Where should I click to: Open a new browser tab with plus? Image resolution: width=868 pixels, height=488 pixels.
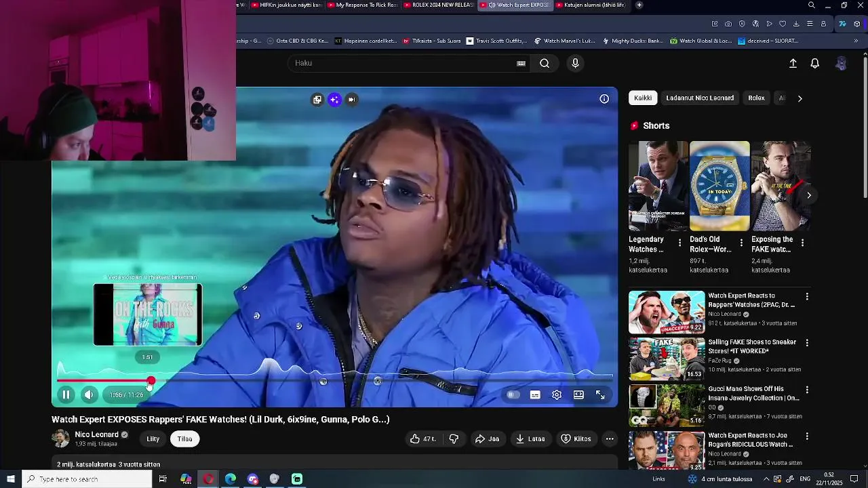point(639,5)
